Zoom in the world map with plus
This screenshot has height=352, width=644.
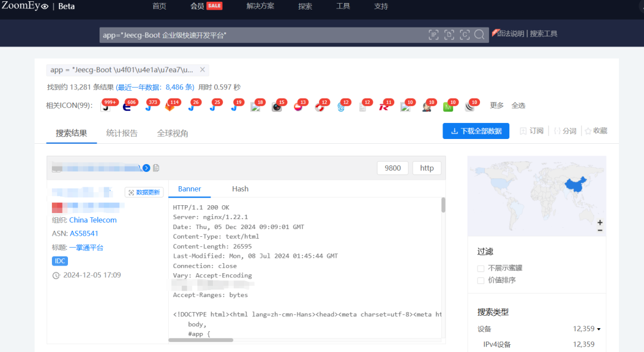pyautogui.click(x=600, y=223)
